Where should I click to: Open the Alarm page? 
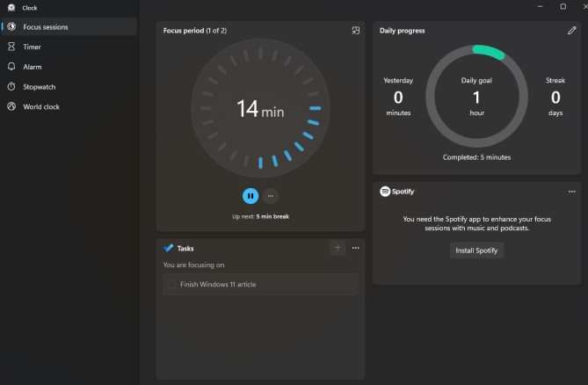click(69, 67)
